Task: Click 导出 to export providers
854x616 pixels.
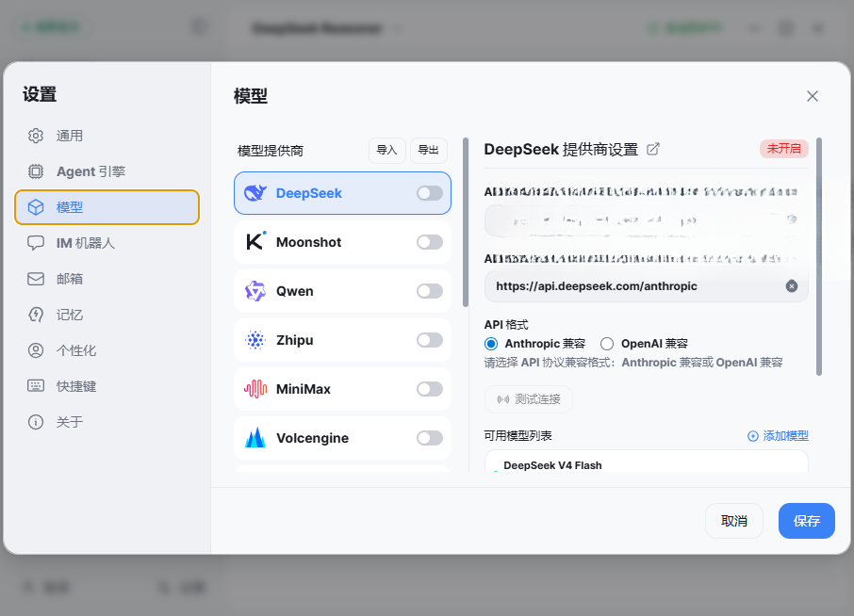Action: (429, 150)
